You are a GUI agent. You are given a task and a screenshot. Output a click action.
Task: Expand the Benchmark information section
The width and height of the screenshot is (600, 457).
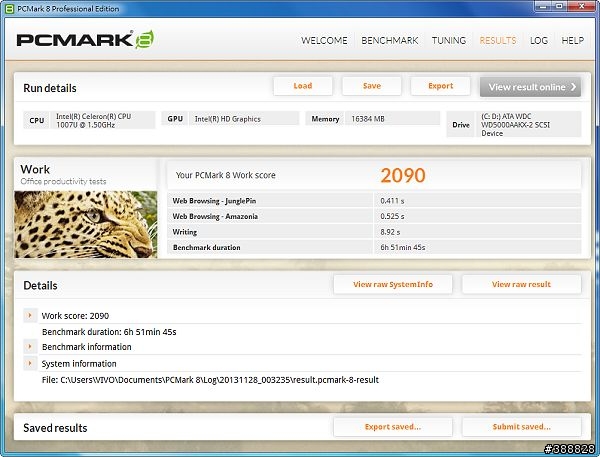point(30,346)
